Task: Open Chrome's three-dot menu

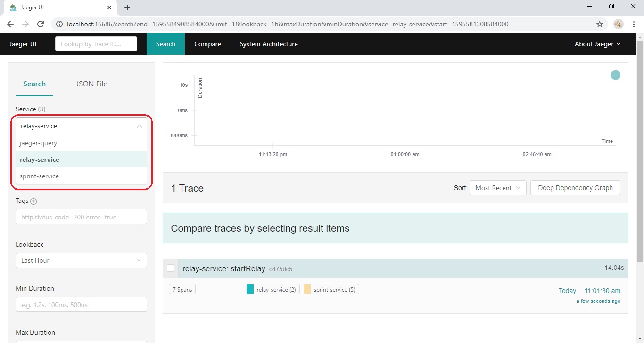Action: click(634, 24)
